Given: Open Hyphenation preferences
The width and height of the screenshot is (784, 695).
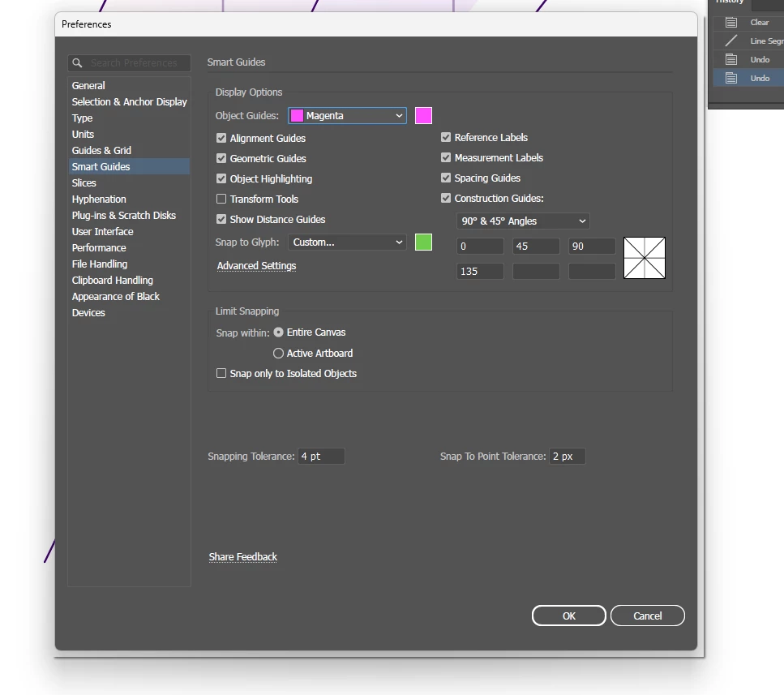Looking at the screenshot, I should pos(99,199).
